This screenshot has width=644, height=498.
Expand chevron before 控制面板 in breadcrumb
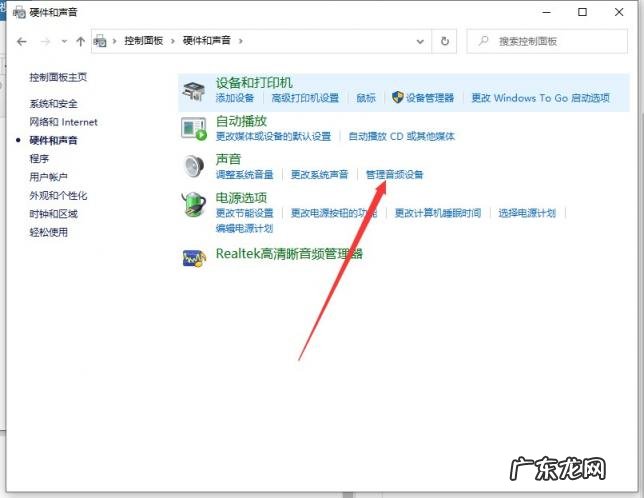[x=115, y=41]
